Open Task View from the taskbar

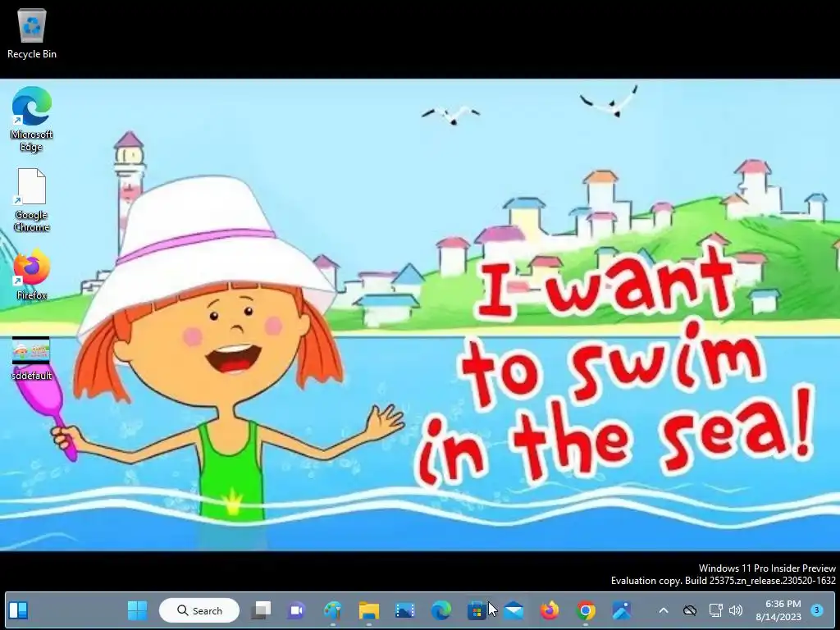pos(262,610)
